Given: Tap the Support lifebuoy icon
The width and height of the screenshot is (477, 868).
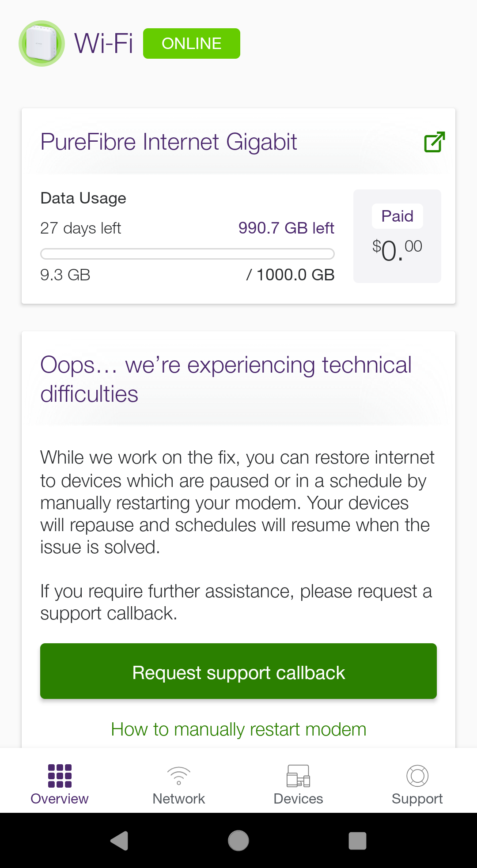Looking at the screenshot, I should [417, 776].
